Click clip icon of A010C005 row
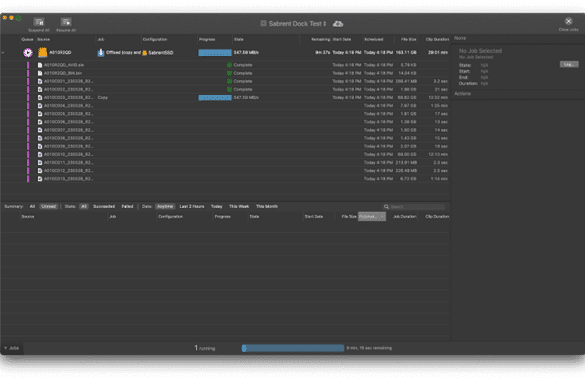 tap(40, 114)
